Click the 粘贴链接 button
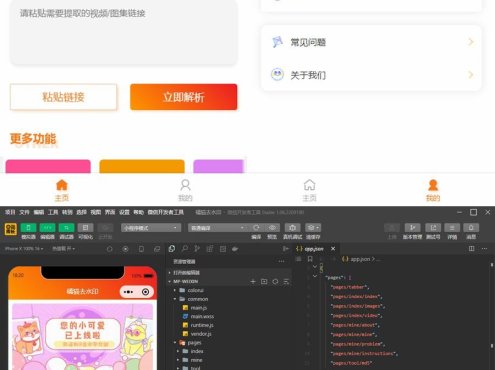Screen dimensions: 495x370 (63, 97)
